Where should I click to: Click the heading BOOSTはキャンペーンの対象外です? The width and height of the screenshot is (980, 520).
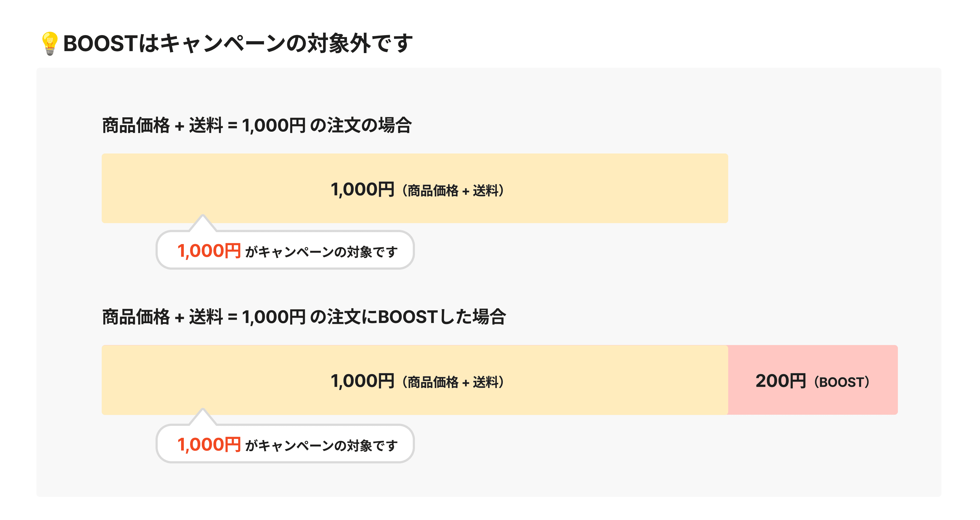[x=238, y=43]
